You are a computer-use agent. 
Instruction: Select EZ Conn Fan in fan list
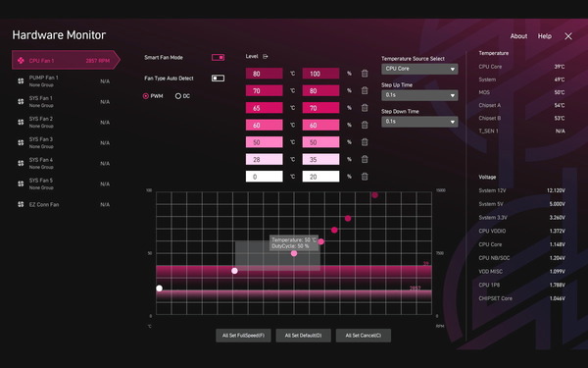click(64, 204)
